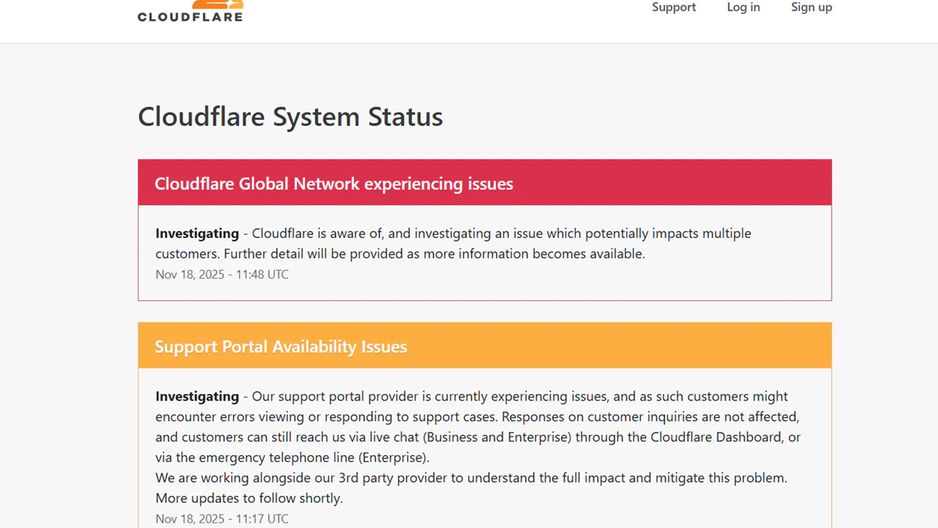938x528 pixels.
Task: Go to Sign up page
Action: pyautogui.click(x=811, y=8)
